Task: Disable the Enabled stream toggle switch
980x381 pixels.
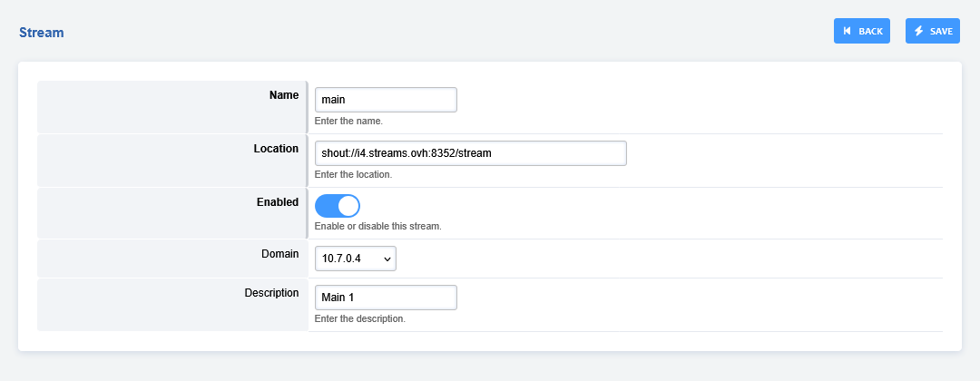Action: tap(338, 205)
